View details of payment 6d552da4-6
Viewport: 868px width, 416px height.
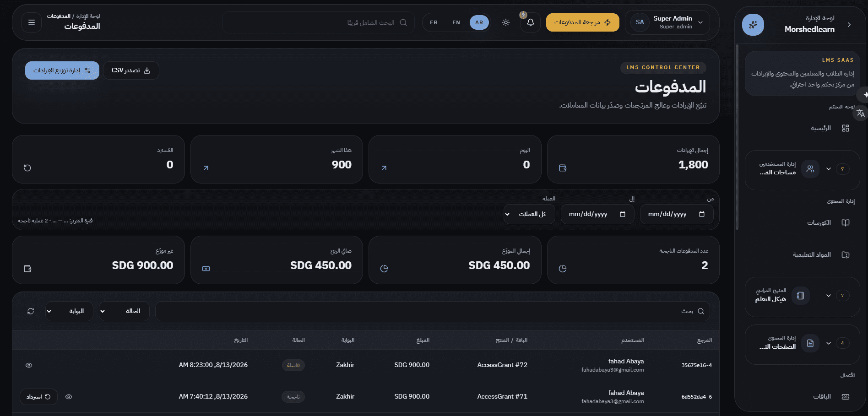pos(69,397)
